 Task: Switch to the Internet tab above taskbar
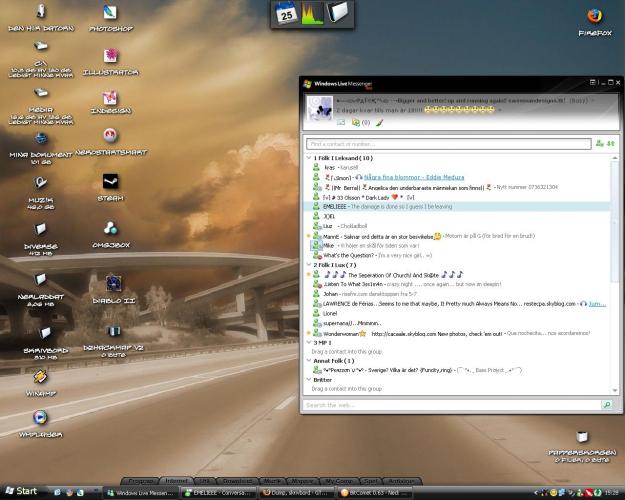(175, 480)
